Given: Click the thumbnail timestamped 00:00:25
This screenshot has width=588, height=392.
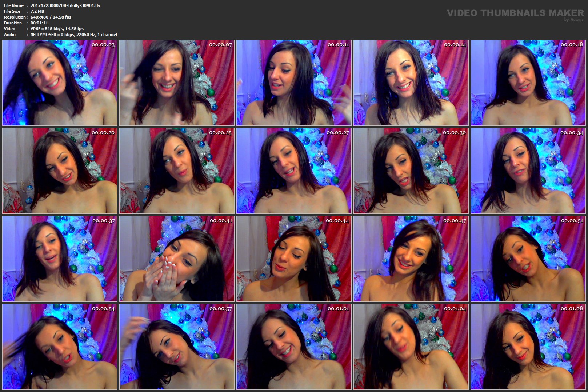Looking at the screenshot, I should pos(177,171).
